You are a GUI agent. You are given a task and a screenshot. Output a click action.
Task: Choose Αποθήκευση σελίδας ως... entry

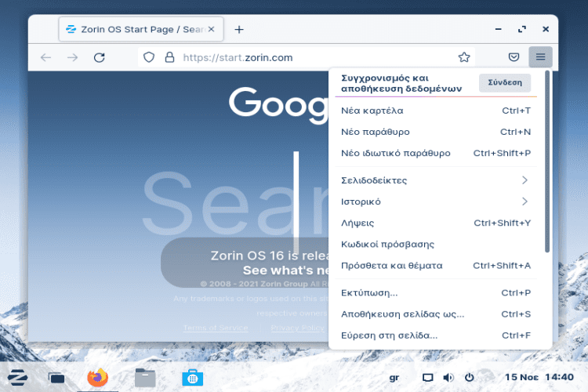(436, 314)
